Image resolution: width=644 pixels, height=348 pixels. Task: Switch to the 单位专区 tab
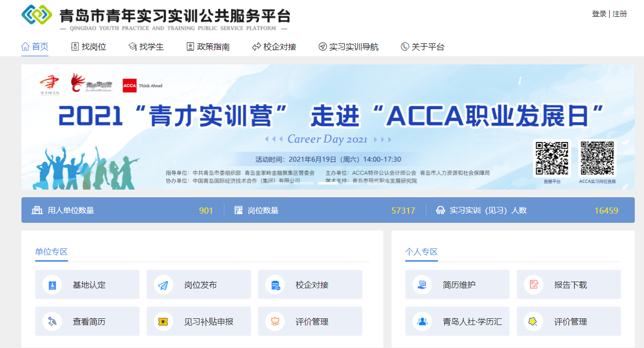(x=51, y=251)
